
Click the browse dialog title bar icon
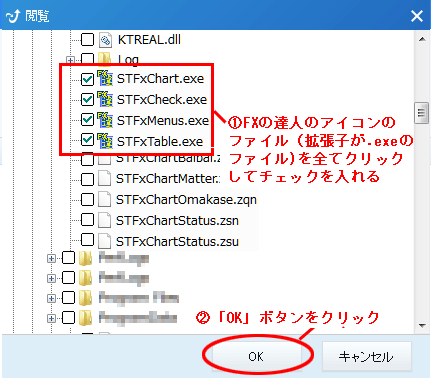(x=13, y=16)
